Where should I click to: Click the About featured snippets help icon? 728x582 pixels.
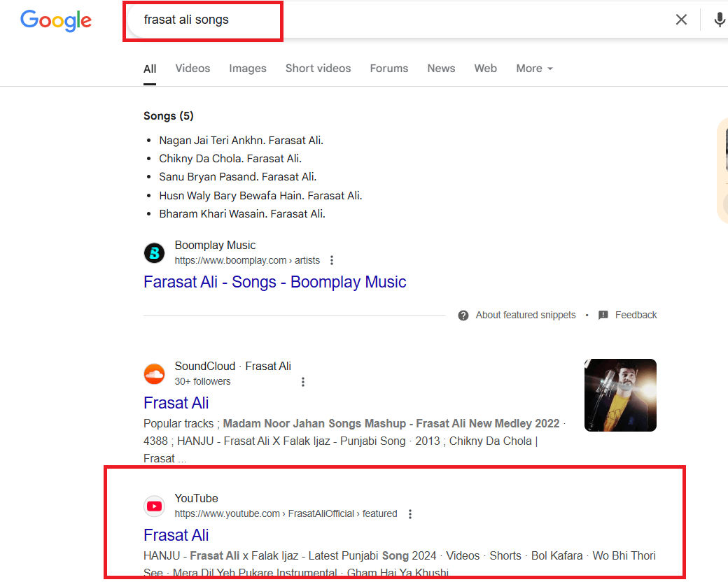463,315
